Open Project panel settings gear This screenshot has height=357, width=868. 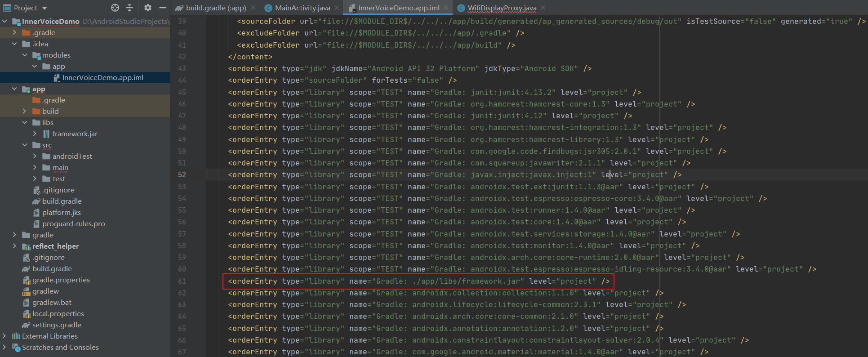click(148, 8)
